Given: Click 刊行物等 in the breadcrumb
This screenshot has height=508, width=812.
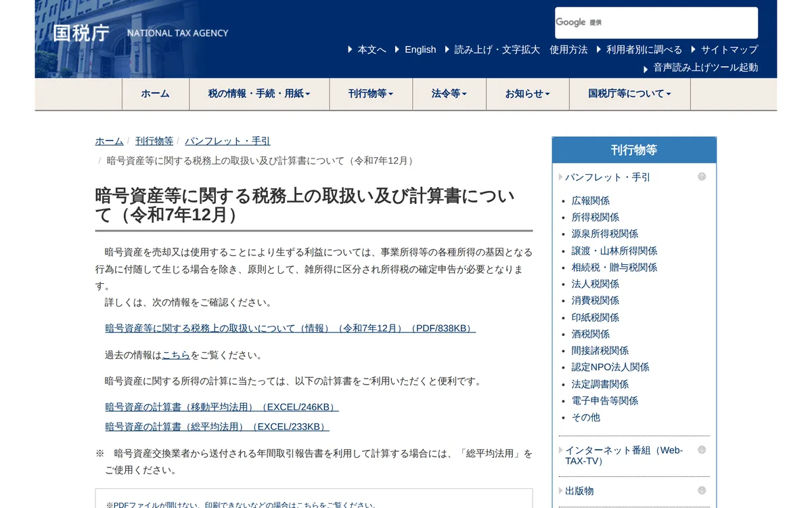Looking at the screenshot, I should 154,141.
